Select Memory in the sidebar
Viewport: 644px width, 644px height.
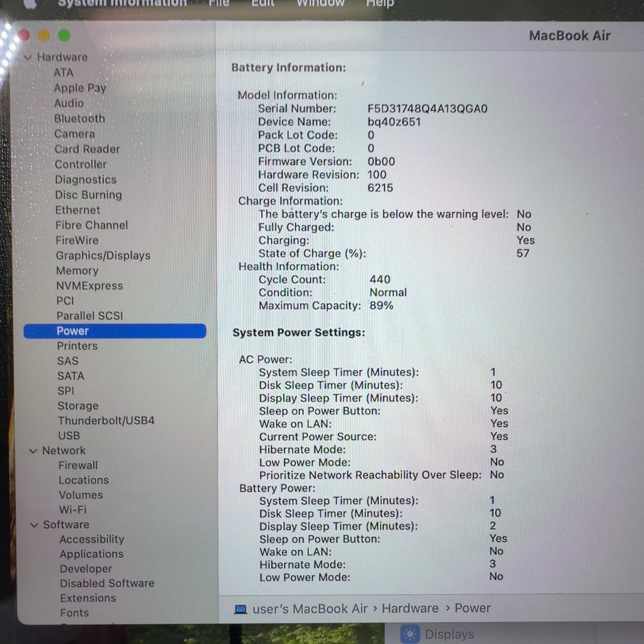[x=77, y=270]
